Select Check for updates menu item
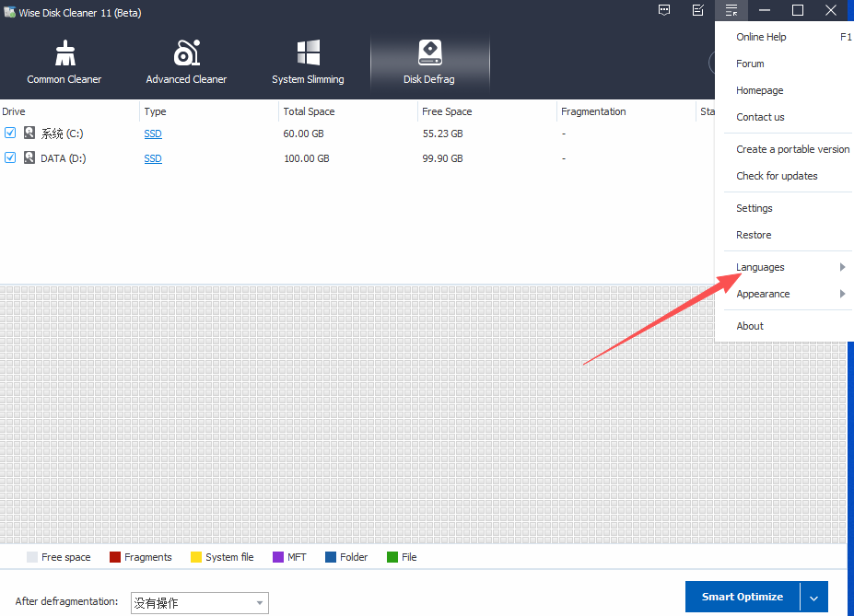Screen dimensions: 854x616 coord(777,176)
